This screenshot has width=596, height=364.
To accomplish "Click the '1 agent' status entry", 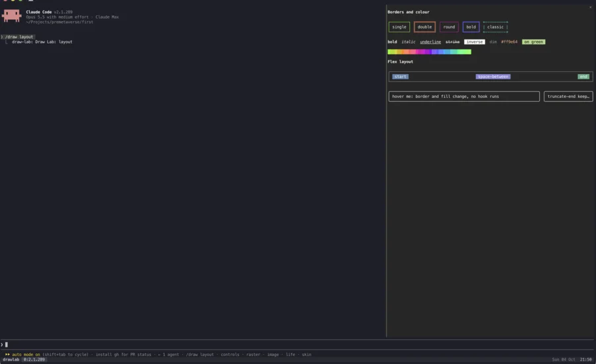I will (171, 355).
